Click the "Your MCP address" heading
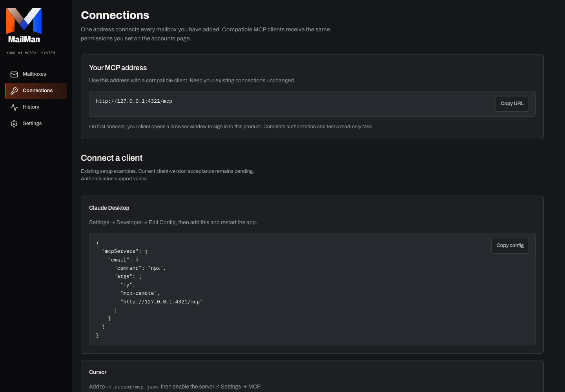This screenshot has width=565, height=392. [118, 68]
